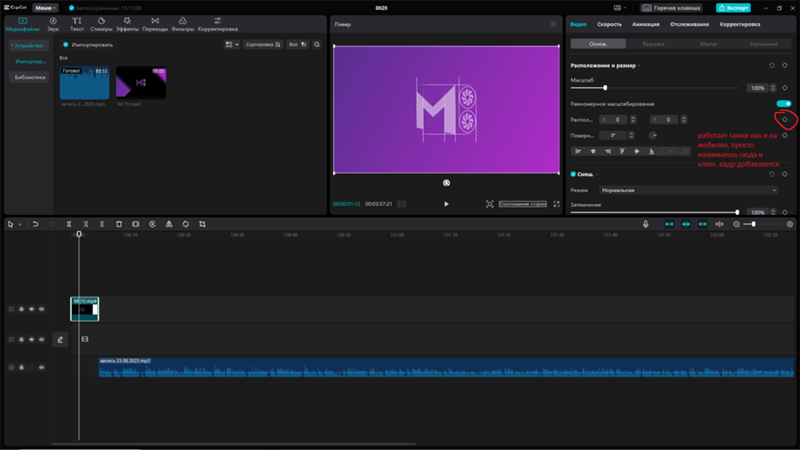Select the Маска sub-tab
The image size is (800, 450).
[x=708, y=44]
